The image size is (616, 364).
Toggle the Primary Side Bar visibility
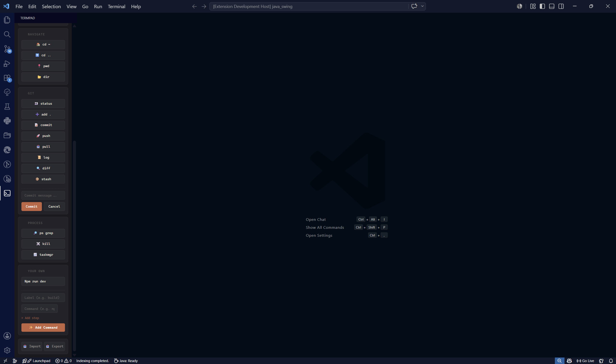pyautogui.click(x=542, y=6)
